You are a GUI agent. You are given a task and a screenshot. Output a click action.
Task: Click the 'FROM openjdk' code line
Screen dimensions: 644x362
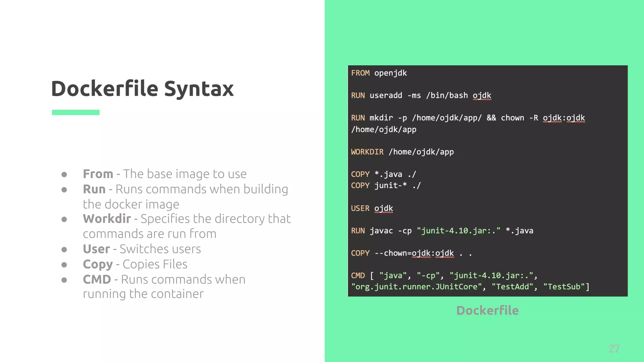379,73
